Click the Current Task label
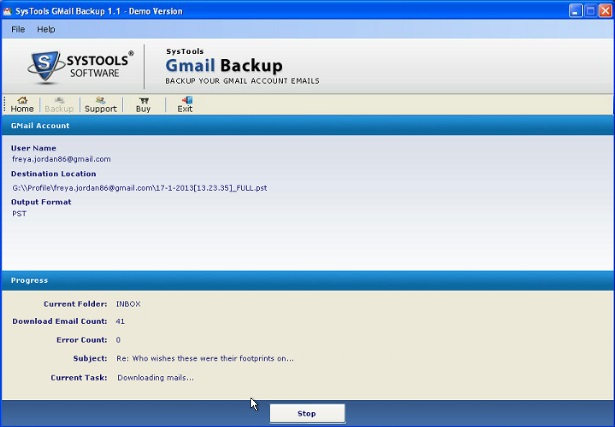 tap(79, 378)
